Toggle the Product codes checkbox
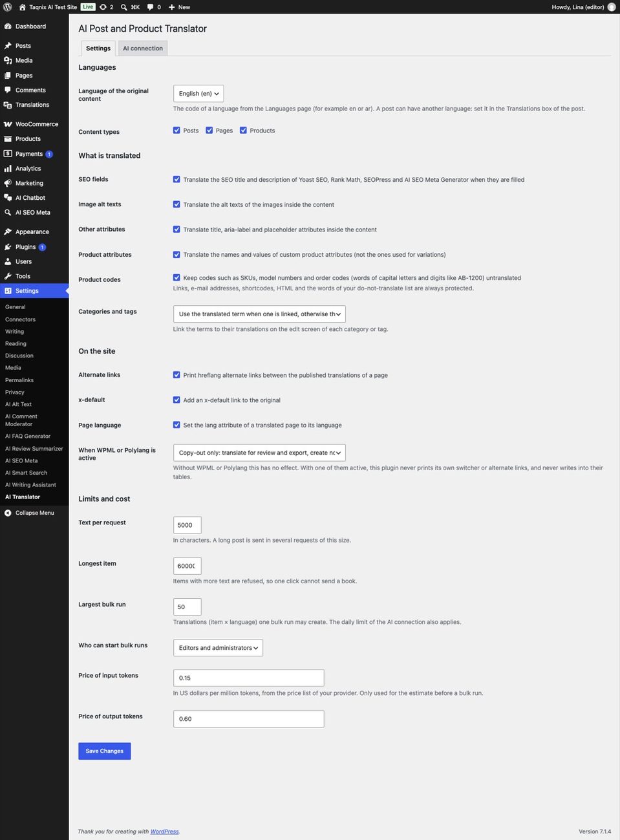The height and width of the screenshot is (840, 620). click(176, 277)
